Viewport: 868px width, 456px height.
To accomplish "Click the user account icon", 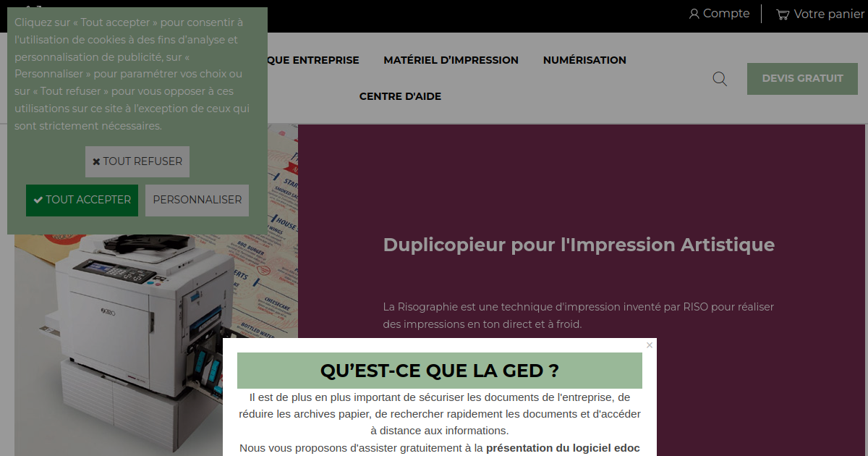I will (x=694, y=14).
